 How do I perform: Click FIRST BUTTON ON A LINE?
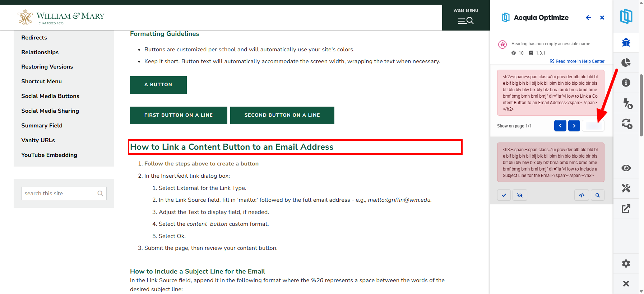[x=179, y=115]
